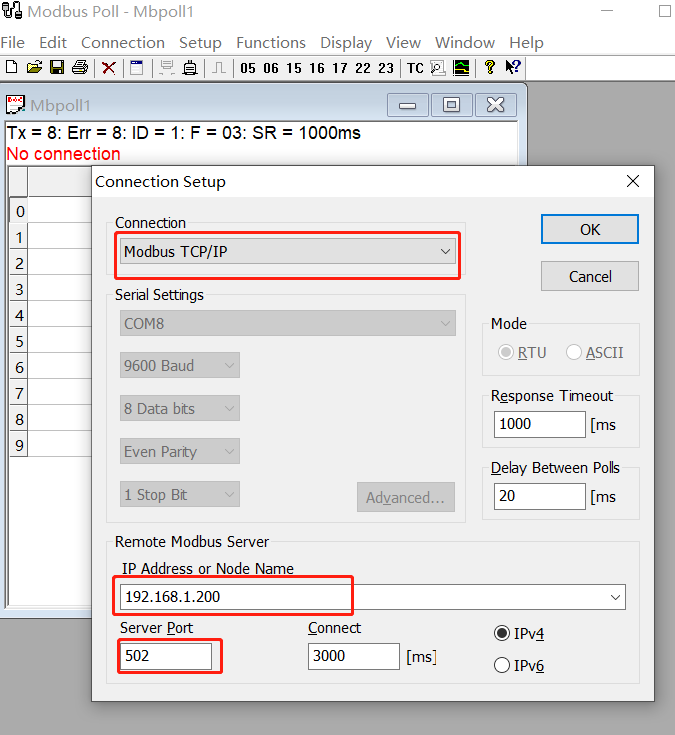Click function code 05 toolbar button
This screenshot has height=735, width=675.
[x=247, y=68]
